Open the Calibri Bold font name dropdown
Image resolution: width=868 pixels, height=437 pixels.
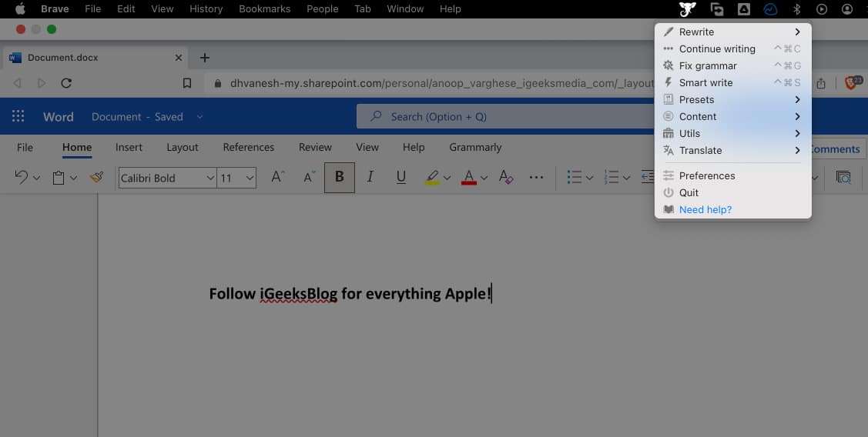[166, 178]
